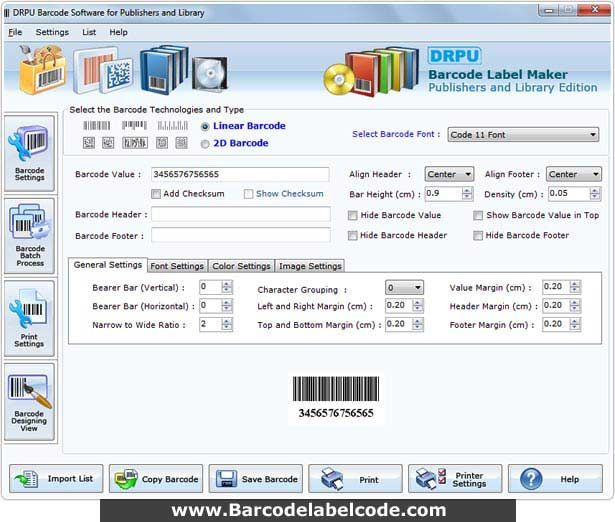
Task: Select the second 2D barcode sample icon
Action: coord(108,143)
